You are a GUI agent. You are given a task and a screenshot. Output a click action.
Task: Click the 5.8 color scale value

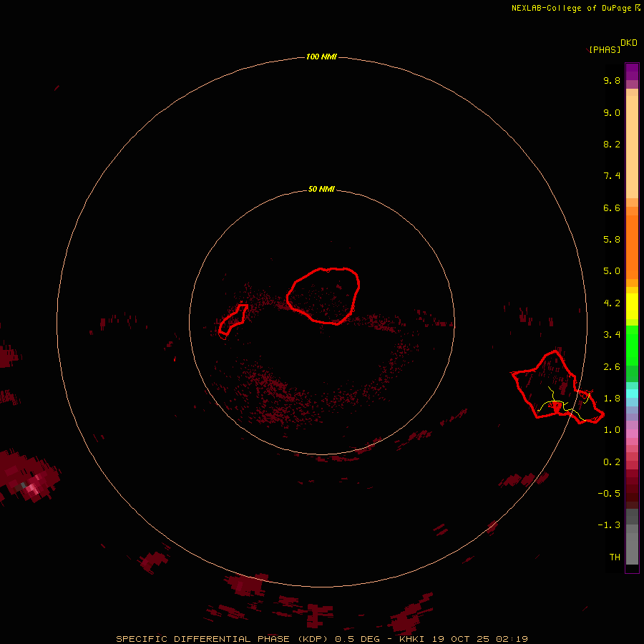pos(612,240)
